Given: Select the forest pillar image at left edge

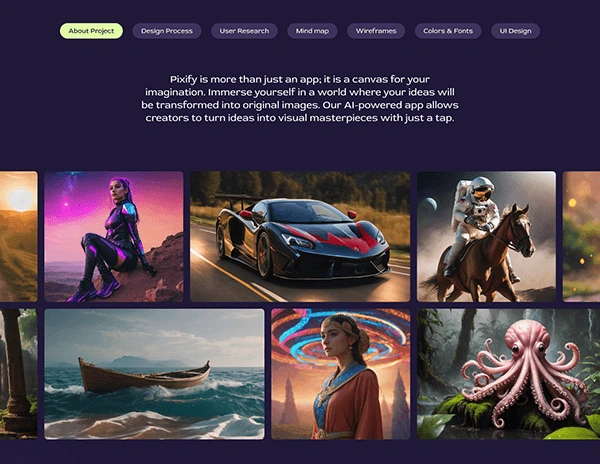Looking at the screenshot, I should coord(19,374).
